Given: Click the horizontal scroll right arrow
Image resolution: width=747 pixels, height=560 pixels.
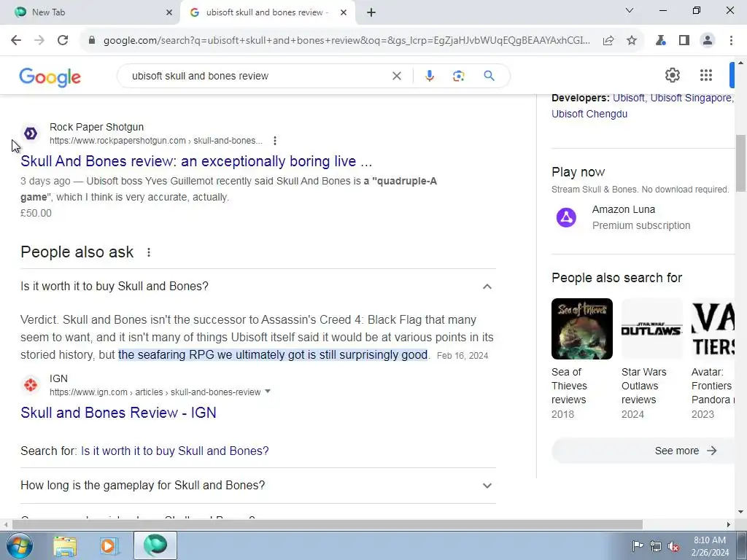Looking at the screenshot, I should (x=729, y=525).
